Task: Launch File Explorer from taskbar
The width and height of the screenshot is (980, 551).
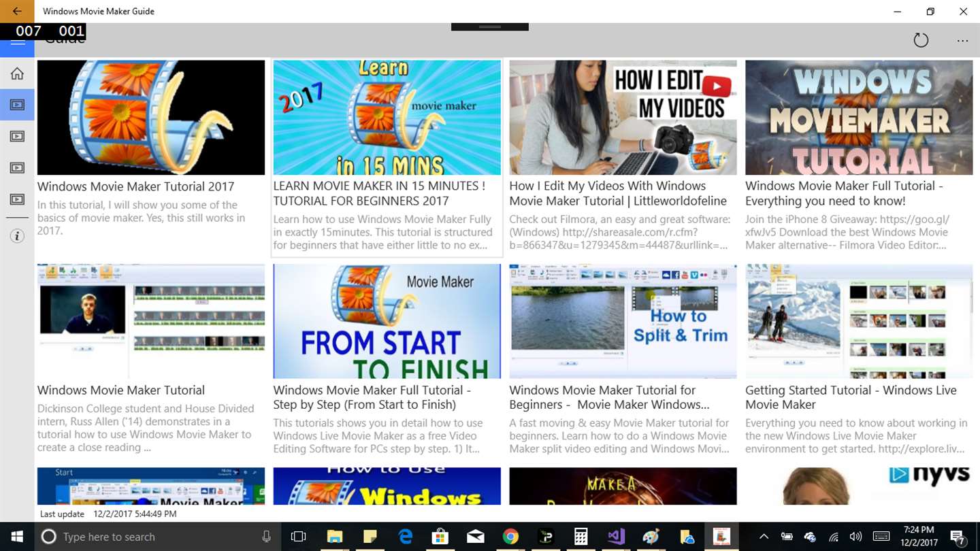Action: tap(334, 537)
